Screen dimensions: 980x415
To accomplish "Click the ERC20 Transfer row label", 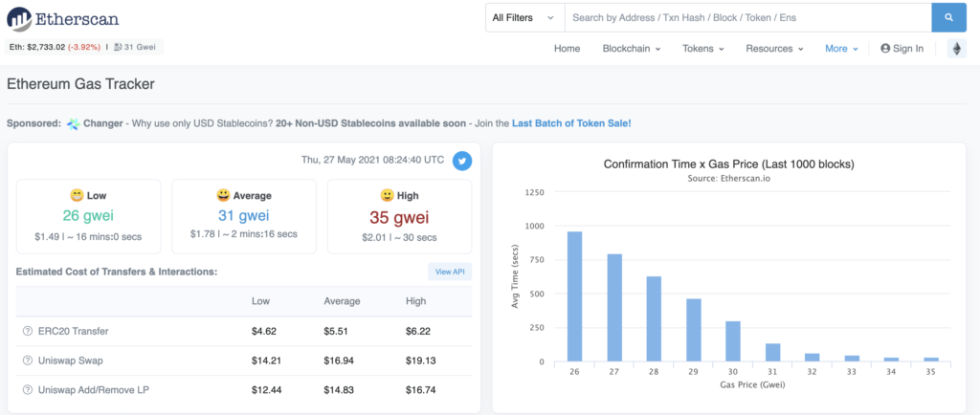I will [x=73, y=332].
